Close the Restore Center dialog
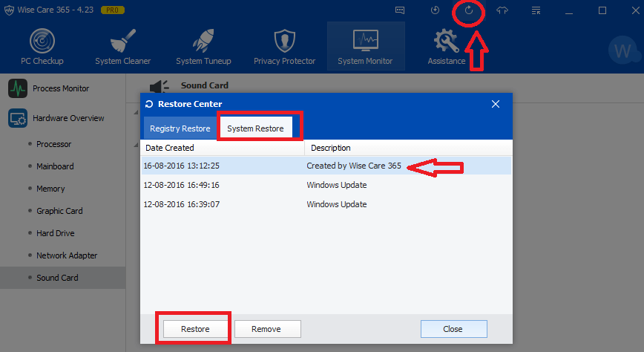 pyautogui.click(x=496, y=104)
